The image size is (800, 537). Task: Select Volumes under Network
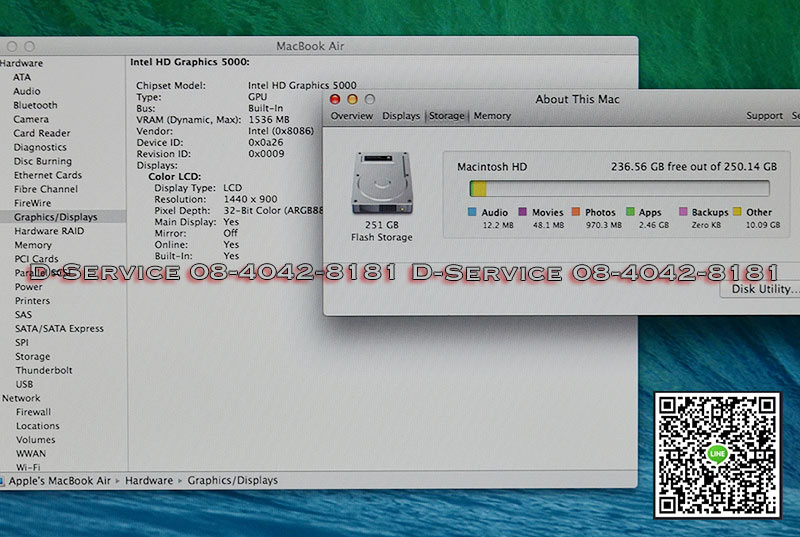tap(35, 440)
